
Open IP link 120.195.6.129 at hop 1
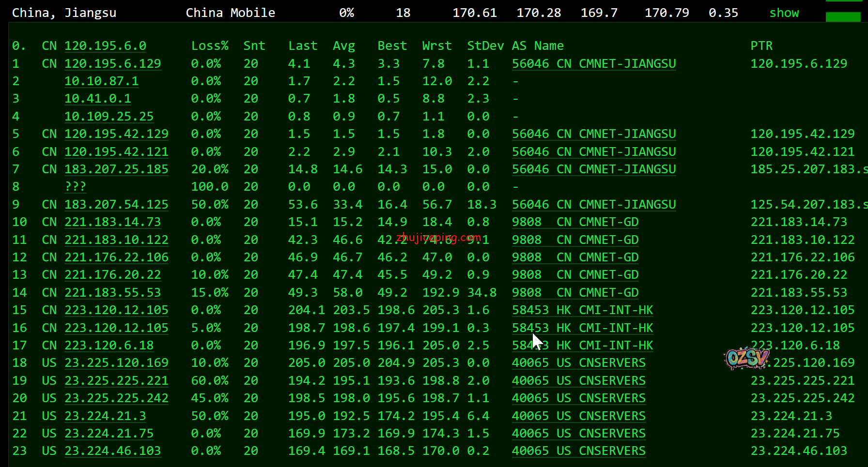coord(112,64)
